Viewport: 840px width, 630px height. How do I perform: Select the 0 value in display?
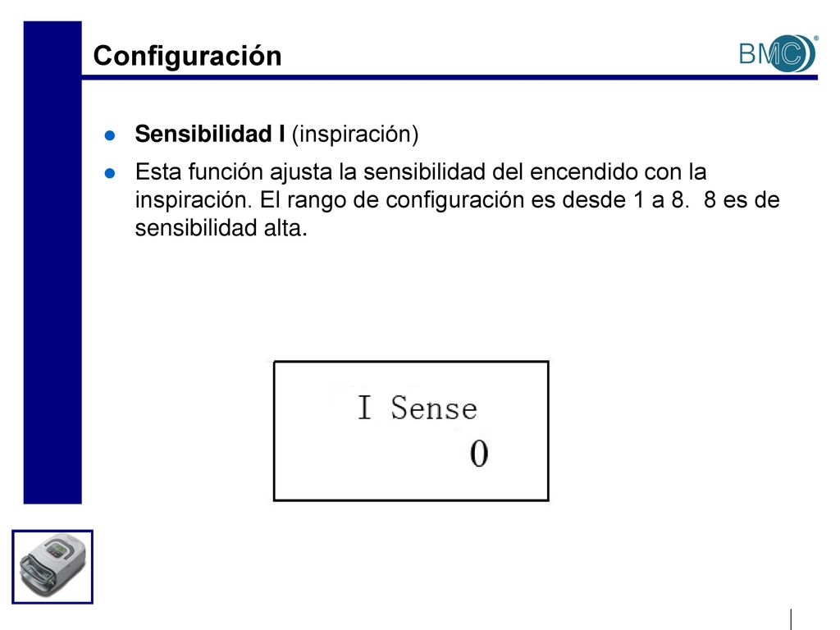(x=479, y=454)
